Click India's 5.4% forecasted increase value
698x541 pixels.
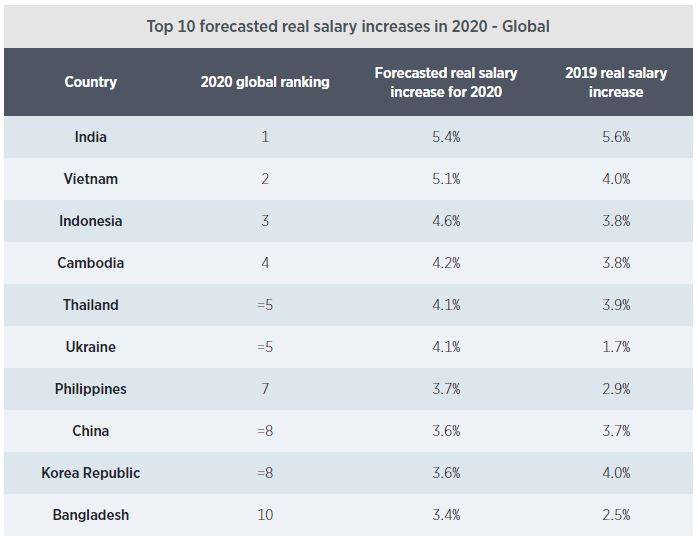pos(446,137)
